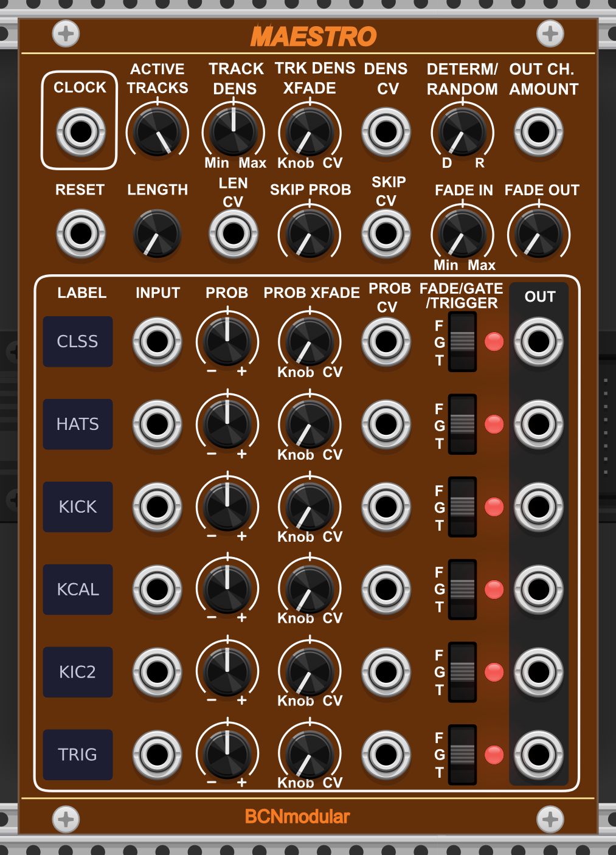Click the KIC2 row PROB CV jack
Screen dimensions: 616x855
[386, 672]
